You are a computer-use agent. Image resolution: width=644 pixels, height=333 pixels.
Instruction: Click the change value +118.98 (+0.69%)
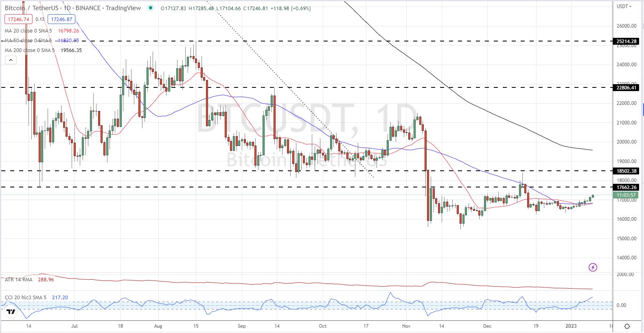point(291,8)
